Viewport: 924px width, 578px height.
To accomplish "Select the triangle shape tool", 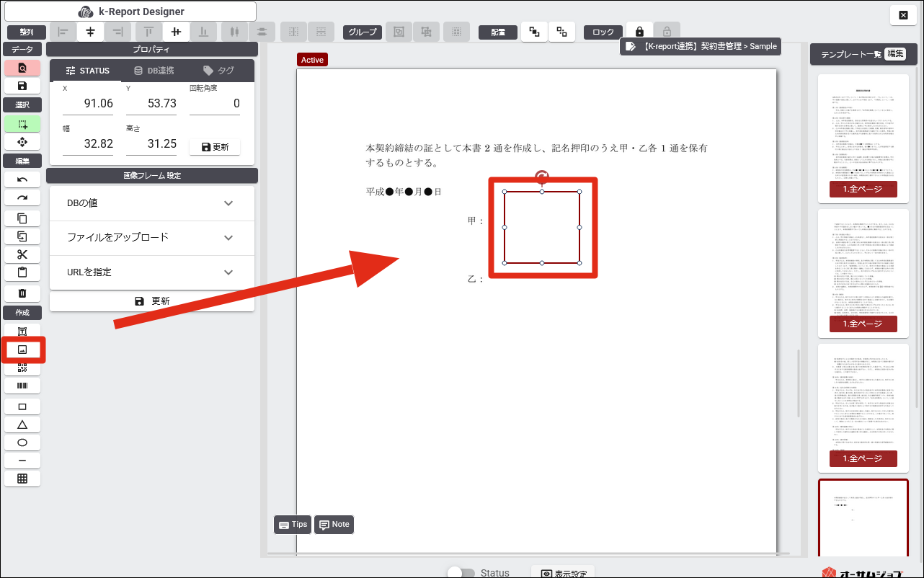I will pos(22,424).
